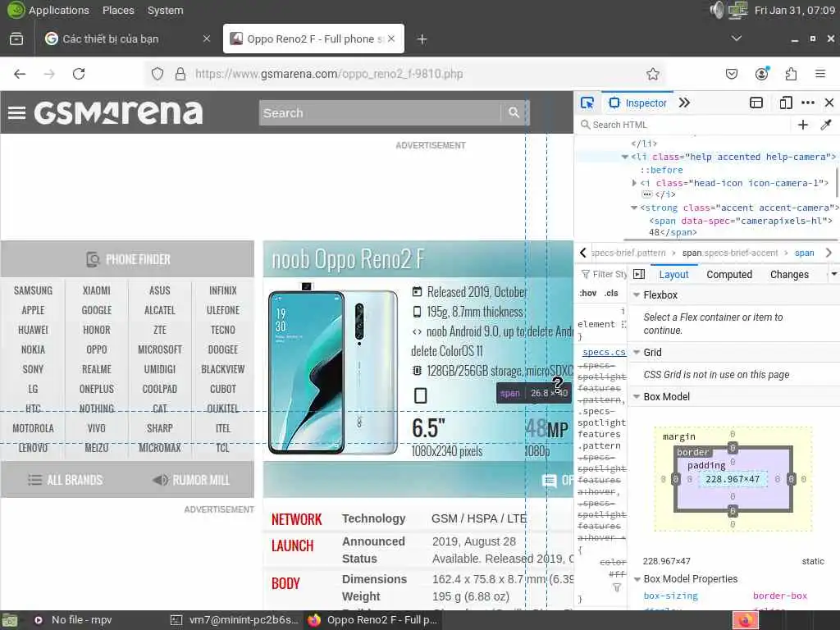The image size is (840, 630).
Task: Toggle Responsive Design Mode icon in devtools
Action: (786, 103)
